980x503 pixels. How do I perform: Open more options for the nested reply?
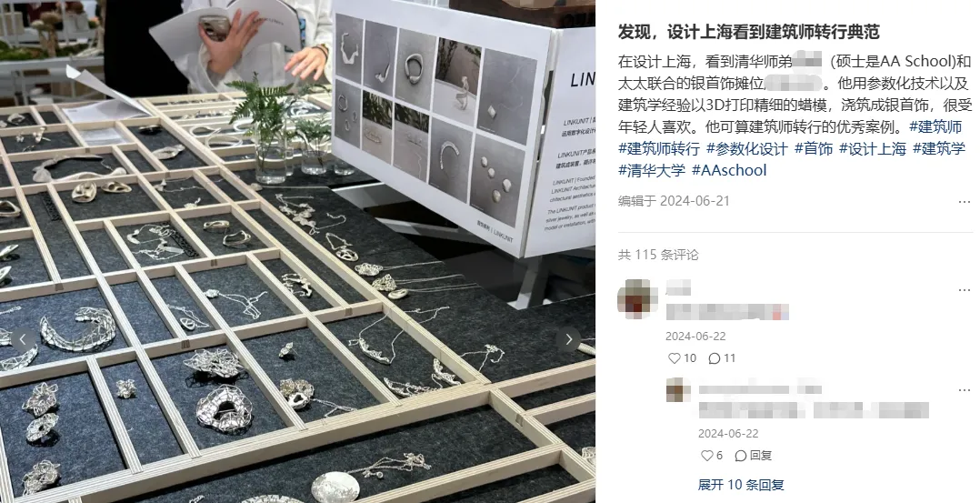(965, 390)
